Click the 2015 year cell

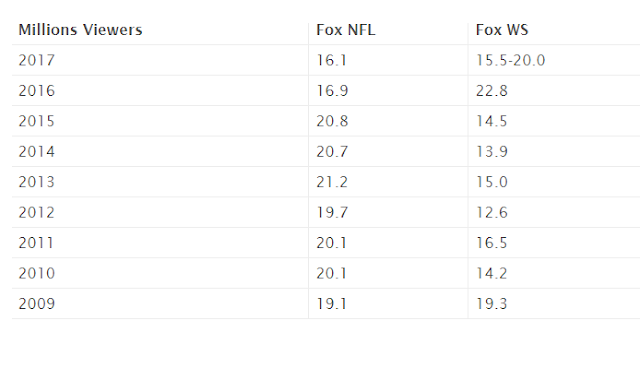pyautogui.click(x=36, y=121)
